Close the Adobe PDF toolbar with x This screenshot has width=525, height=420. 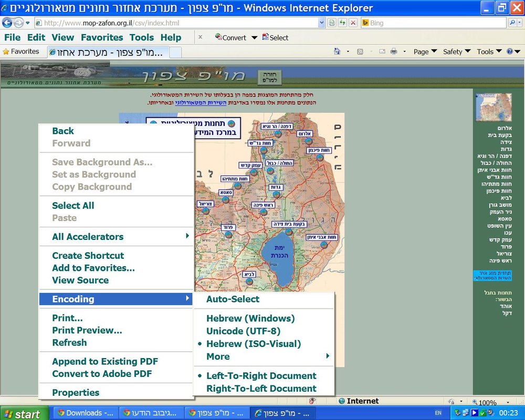200,37
